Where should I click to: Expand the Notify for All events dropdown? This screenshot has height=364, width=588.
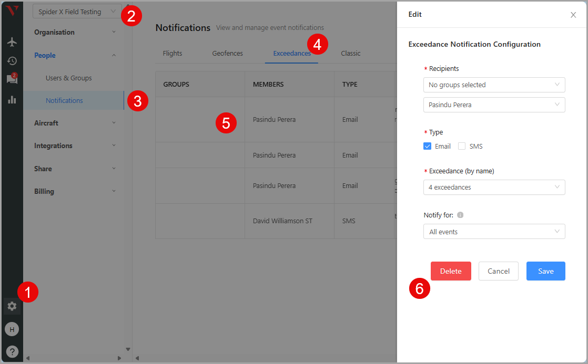point(494,232)
